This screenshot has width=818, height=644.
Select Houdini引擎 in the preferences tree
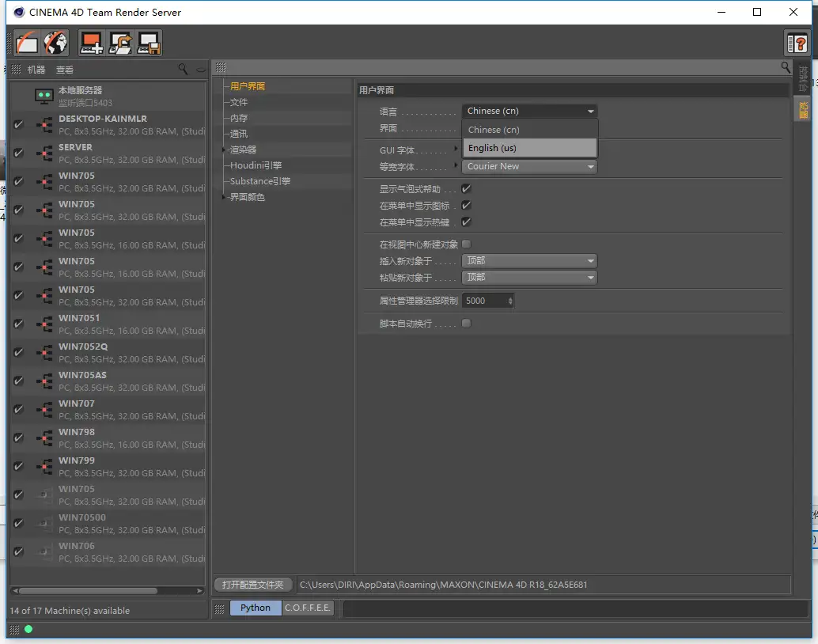click(x=256, y=165)
